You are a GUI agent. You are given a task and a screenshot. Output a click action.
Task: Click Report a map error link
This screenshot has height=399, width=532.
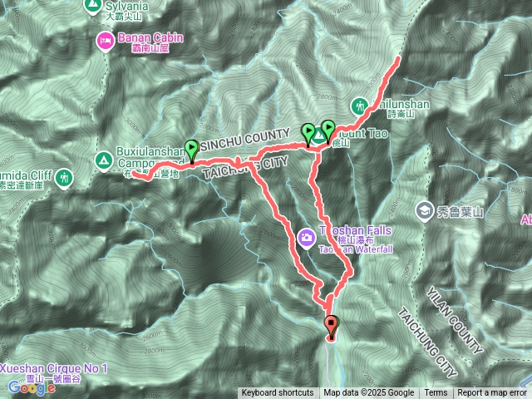492,393
